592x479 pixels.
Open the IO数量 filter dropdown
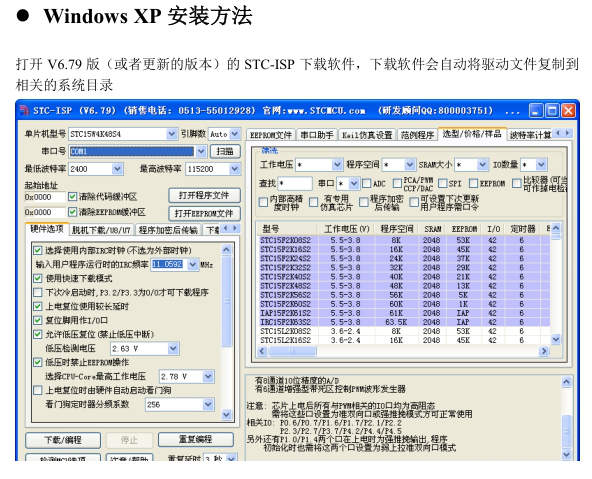click(x=541, y=165)
